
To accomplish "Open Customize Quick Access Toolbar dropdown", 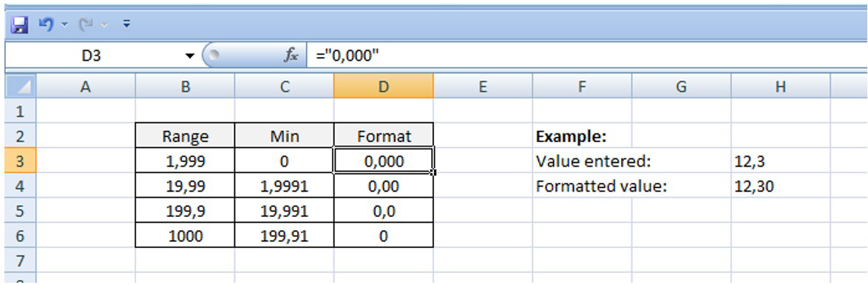I will pyautogui.click(x=126, y=24).
